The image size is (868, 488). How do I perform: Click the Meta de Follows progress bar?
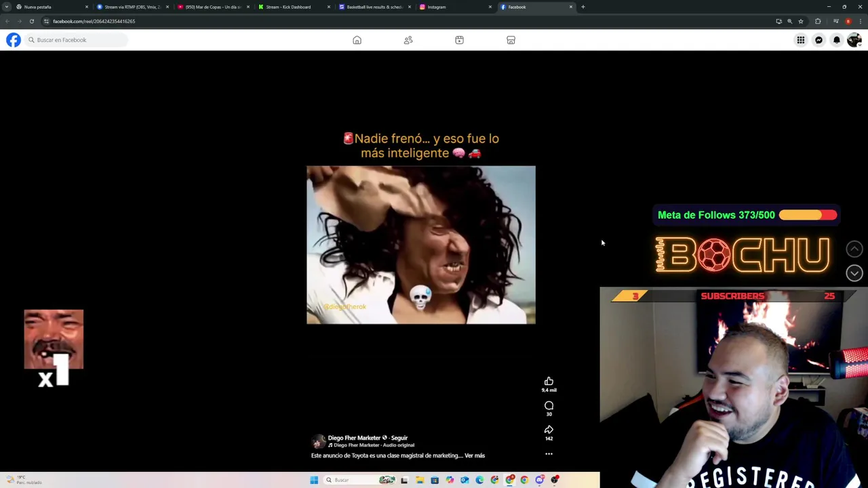808,215
